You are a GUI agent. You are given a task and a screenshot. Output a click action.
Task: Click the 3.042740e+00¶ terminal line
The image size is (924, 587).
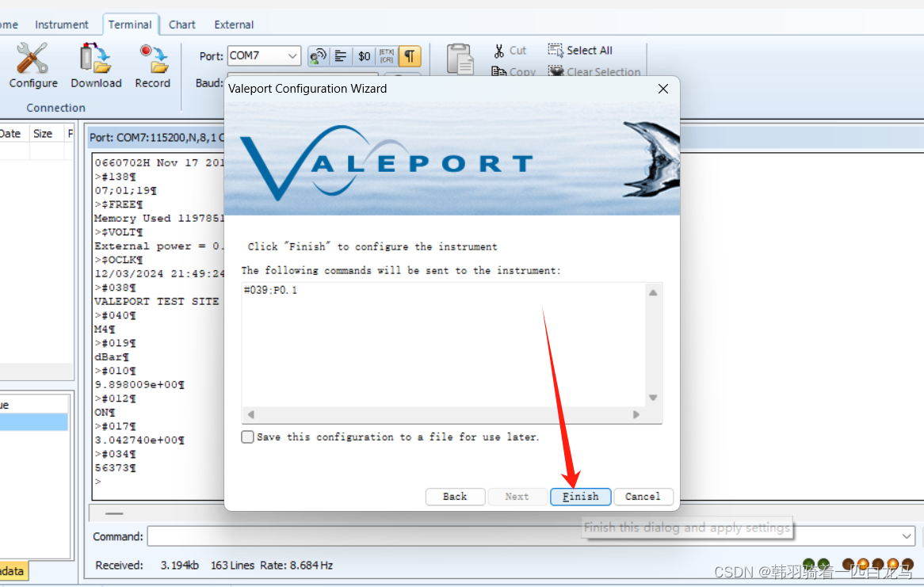pyautogui.click(x=139, y=440)
